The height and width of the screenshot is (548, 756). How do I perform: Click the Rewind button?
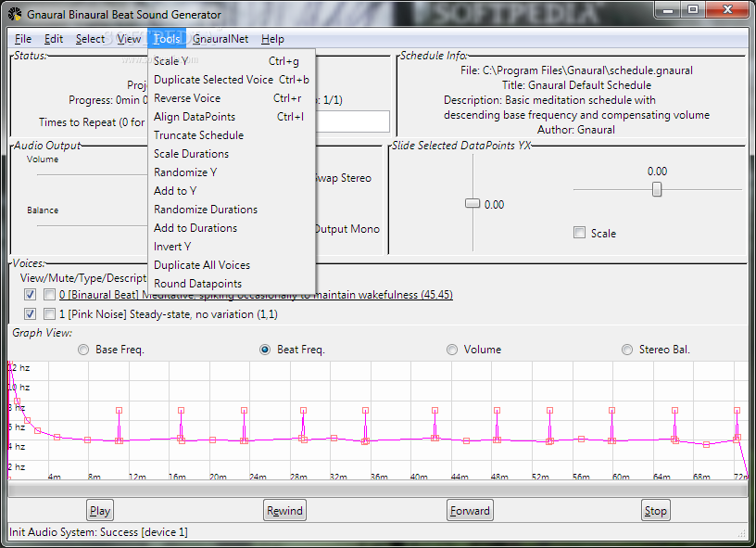(285, 510)
